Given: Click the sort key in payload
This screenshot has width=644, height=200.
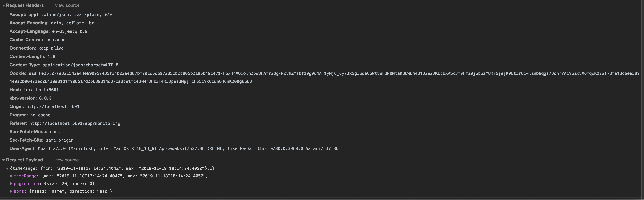Looking at the screenshot, I should pos(19,191).
